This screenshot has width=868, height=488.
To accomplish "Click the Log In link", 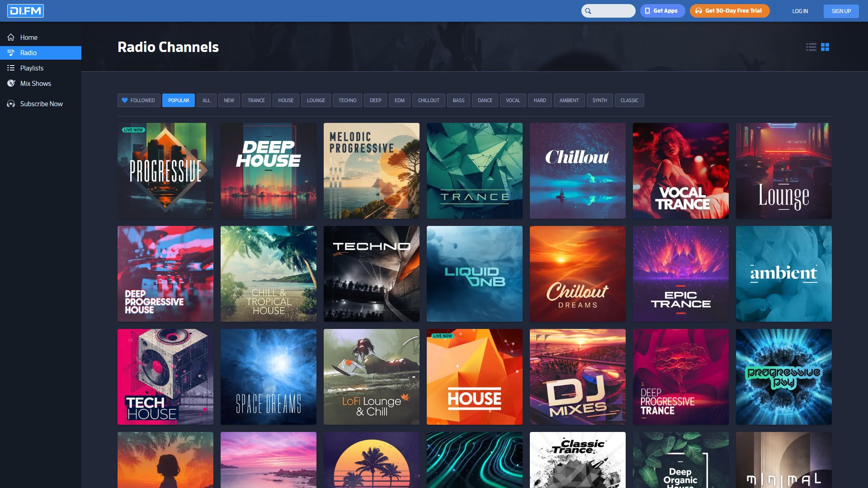I will click(x=800, y=11).
